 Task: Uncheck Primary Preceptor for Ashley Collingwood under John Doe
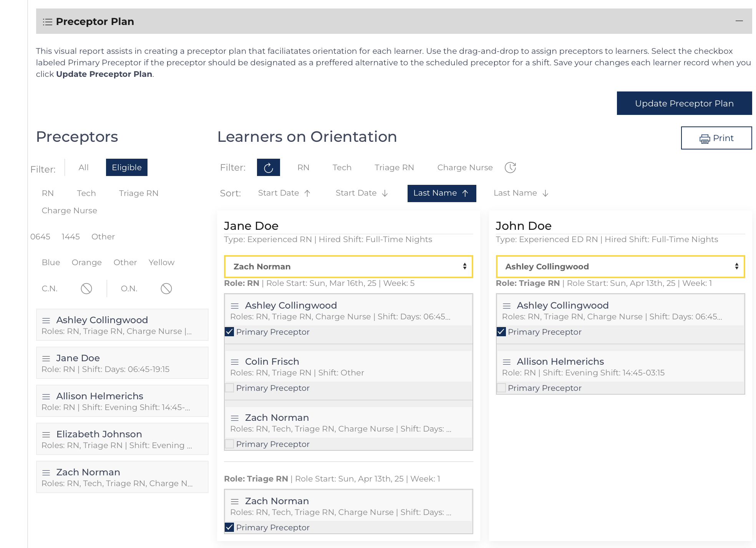coord(501,332)
